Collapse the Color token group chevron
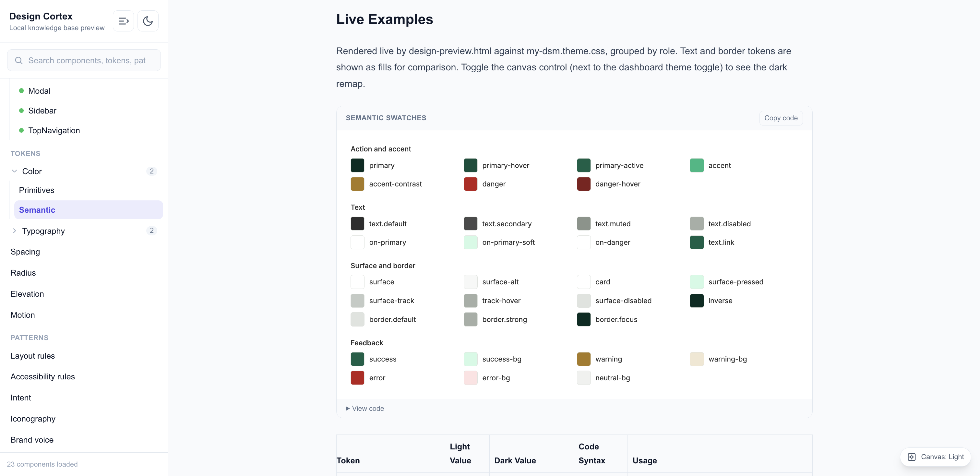Image resolution: width=980 pixels, height=476 pixels. [x=15, y=171]
